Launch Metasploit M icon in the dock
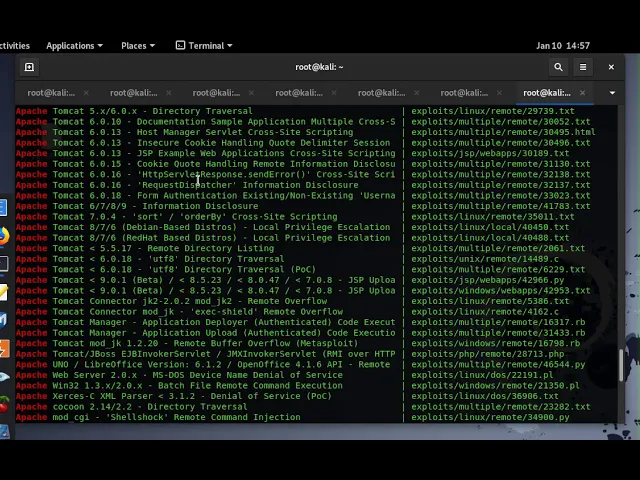This screenshot has height=480, width=640. pos(4,320)
